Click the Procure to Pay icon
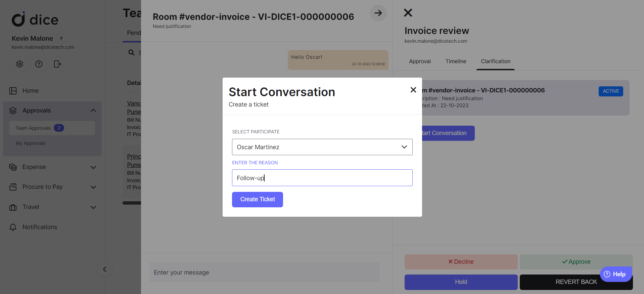Image resolution: width=644 pixels, height=294 pixels. tap(13, 187)
